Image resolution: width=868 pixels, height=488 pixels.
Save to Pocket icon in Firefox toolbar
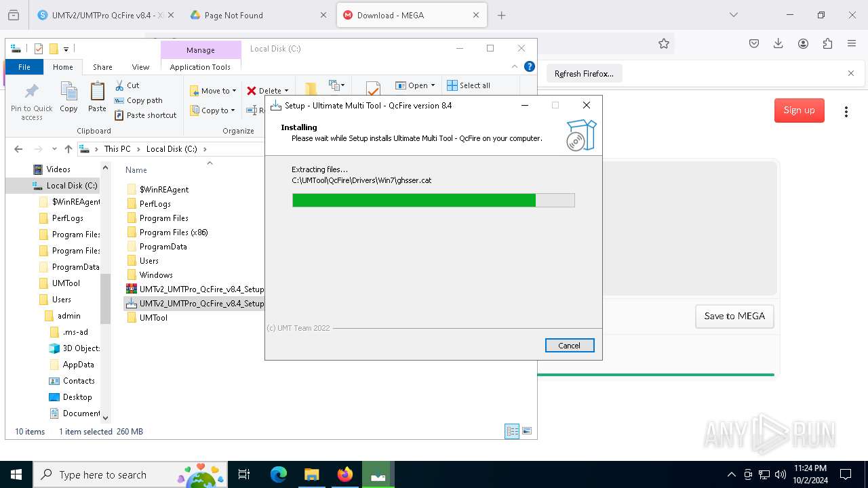pos(754,43)
